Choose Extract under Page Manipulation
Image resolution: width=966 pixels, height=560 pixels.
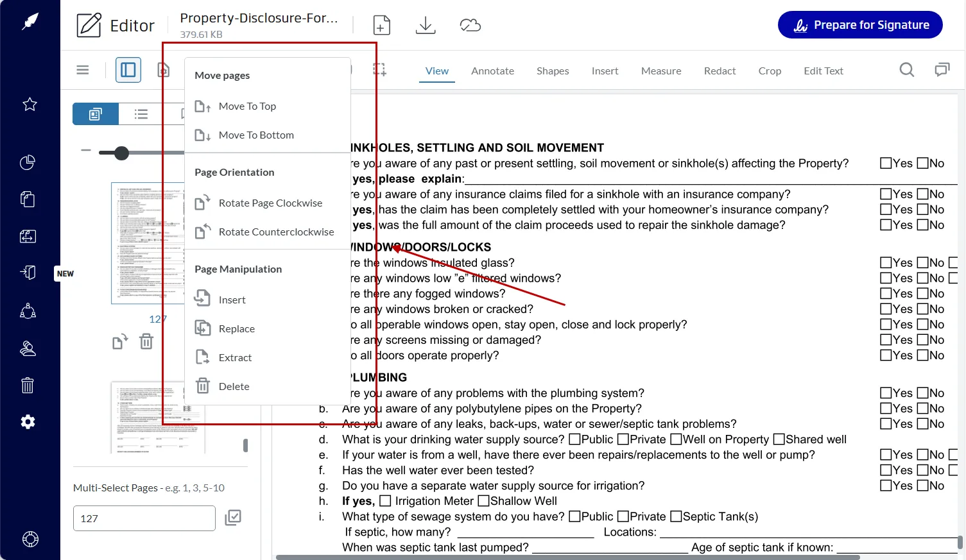pyautogui.click(x=235, y=358)
